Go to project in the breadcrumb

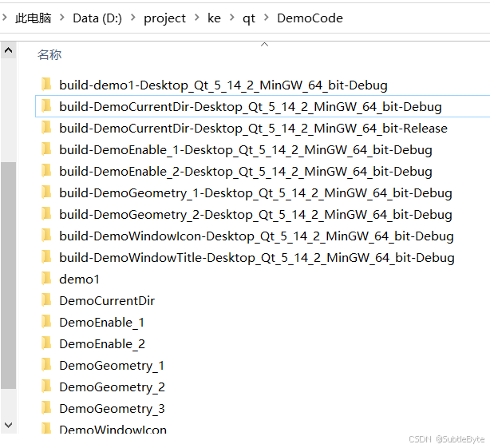(164, 18)
